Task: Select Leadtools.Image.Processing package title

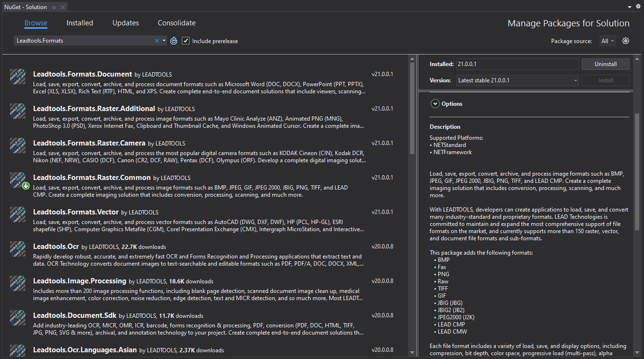Action: pyautogui.click(x=79, y=281)
